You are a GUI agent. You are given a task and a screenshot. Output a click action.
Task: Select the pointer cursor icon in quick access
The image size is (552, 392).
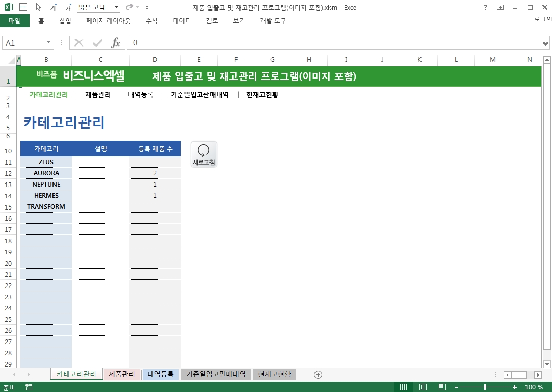point(38,7)
